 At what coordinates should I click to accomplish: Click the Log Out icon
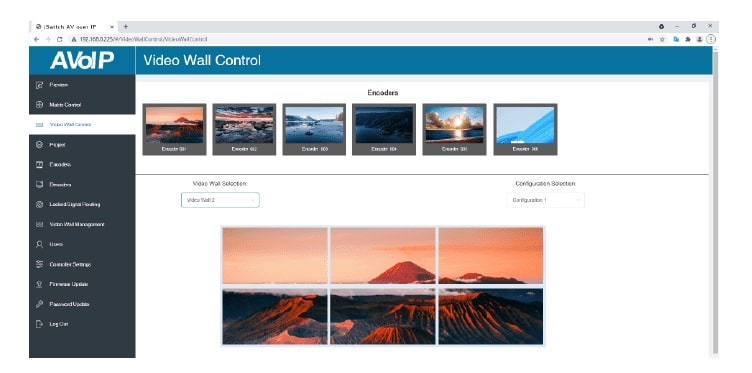[40, 324]
